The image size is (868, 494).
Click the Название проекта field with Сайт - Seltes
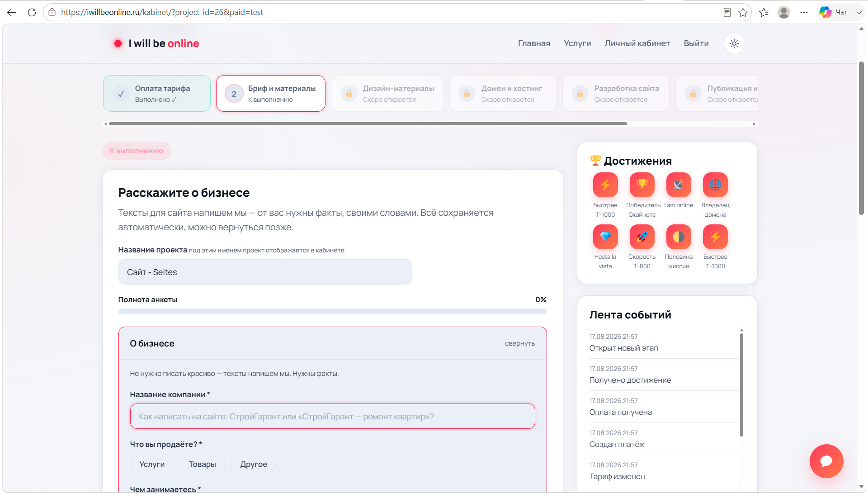(265, 272)
